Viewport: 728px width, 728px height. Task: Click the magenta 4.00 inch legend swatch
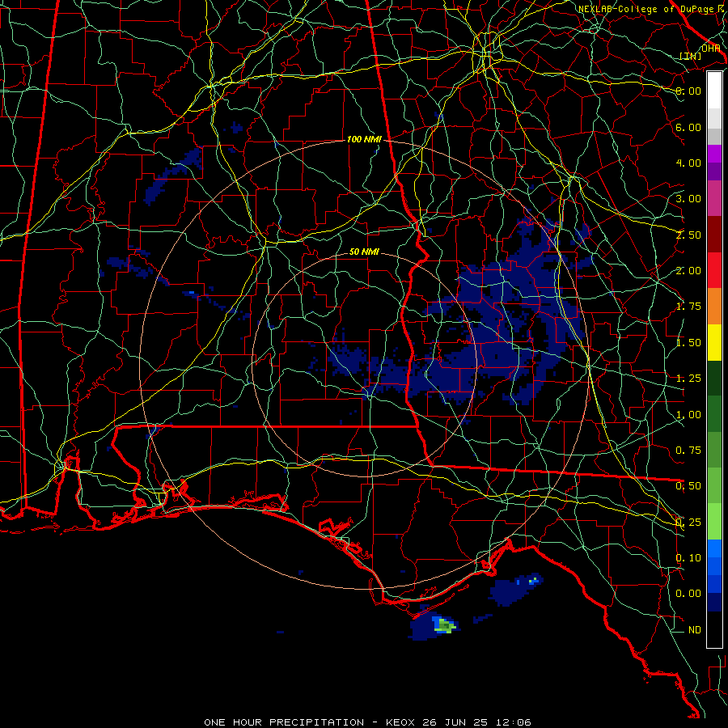pyautogui.click(x=714, y=154)
